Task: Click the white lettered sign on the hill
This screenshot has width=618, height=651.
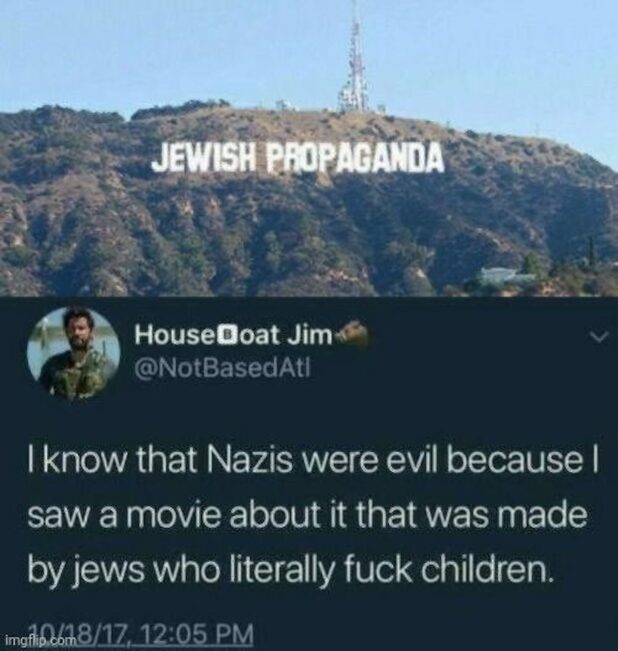Action: 297,158
